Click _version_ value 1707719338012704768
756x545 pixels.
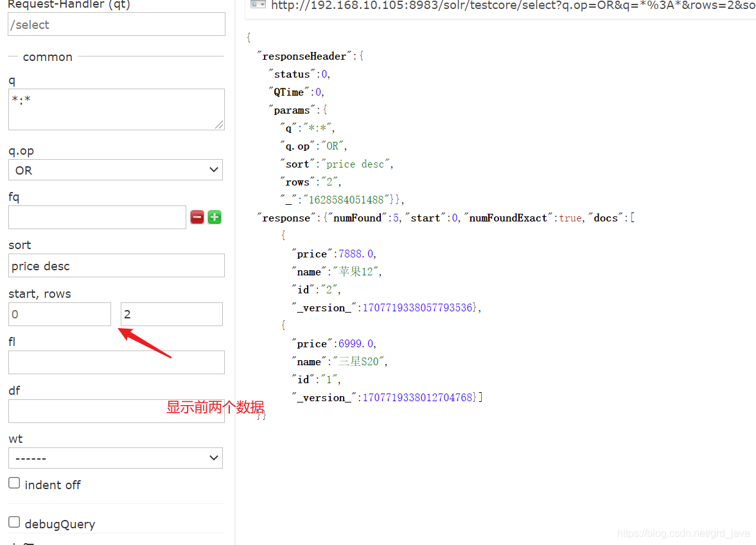coord(418,397)
